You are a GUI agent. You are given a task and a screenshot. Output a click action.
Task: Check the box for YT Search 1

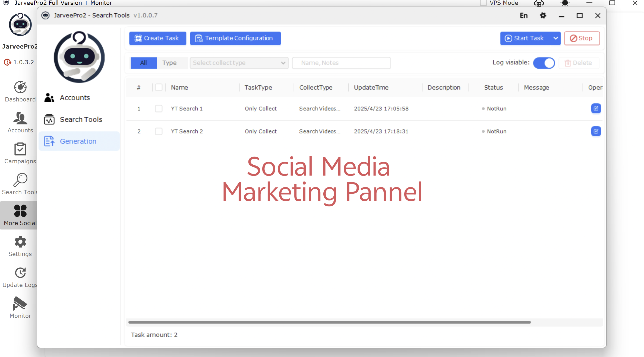pyautogui.click(x=159, y=109)
